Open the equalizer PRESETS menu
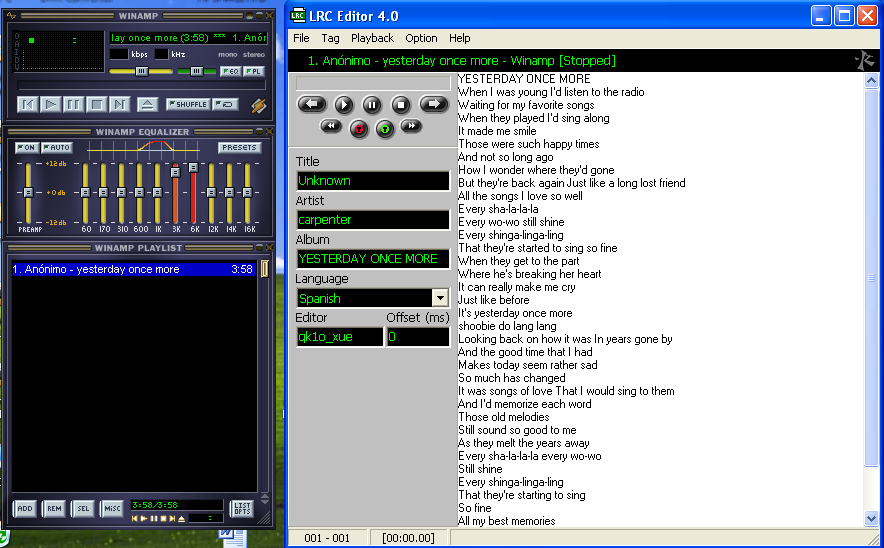 [240, 148]
